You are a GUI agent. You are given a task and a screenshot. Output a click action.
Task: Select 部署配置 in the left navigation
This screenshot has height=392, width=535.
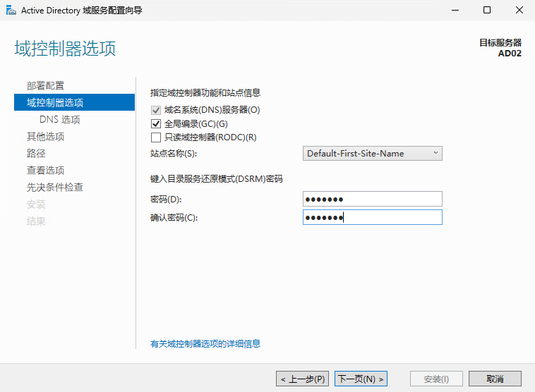[45, 85]
